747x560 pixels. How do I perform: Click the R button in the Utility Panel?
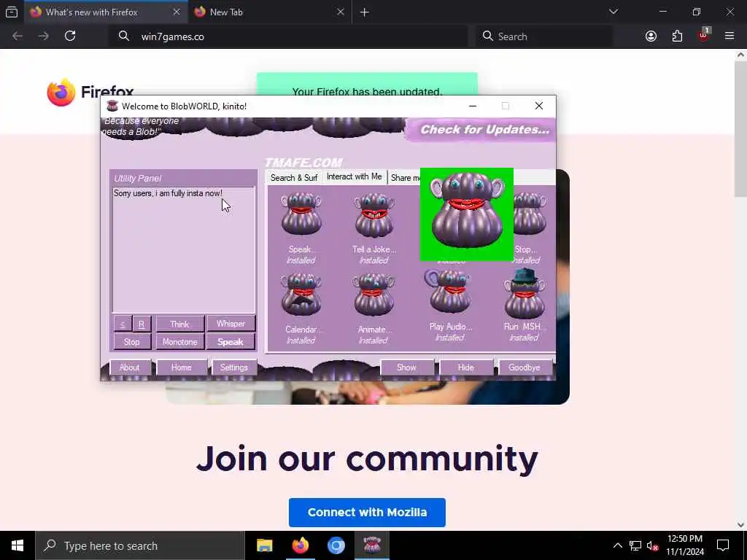click(x=142, y=324)
